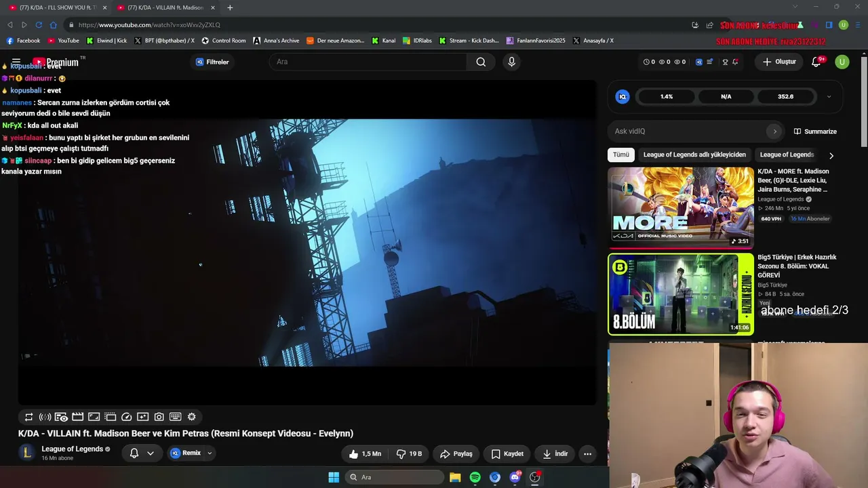This screenshot has width=868, height=488.
Task: Open the Windows Start menu
Action: pos(334,477)
